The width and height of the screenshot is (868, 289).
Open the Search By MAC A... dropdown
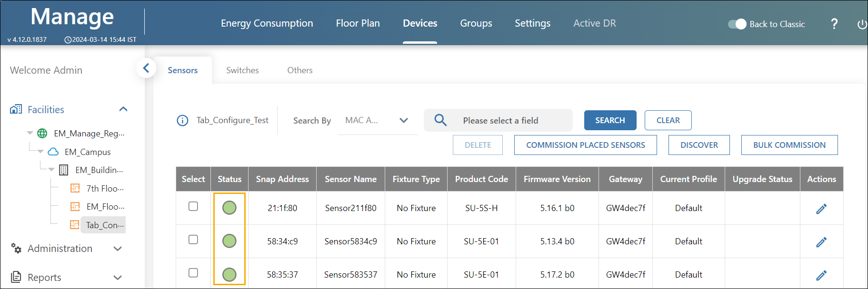click(x=378, y=121)
